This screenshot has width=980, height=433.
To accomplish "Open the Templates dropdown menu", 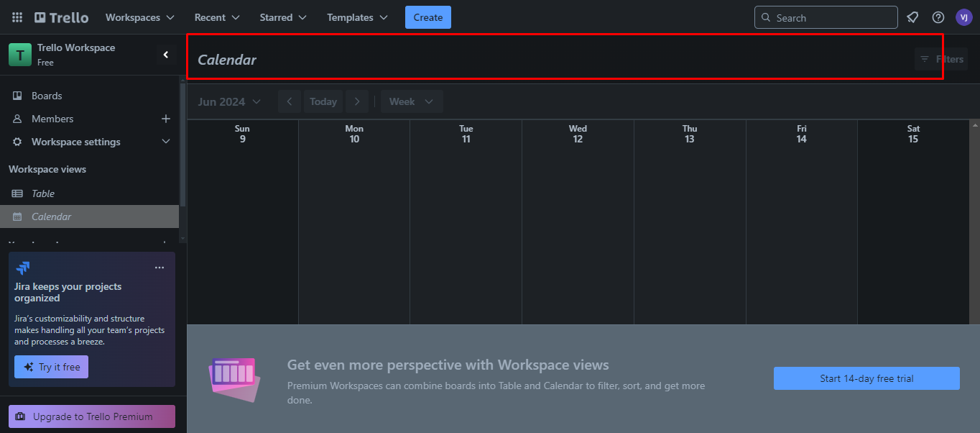I will click(x=357, y=17).
